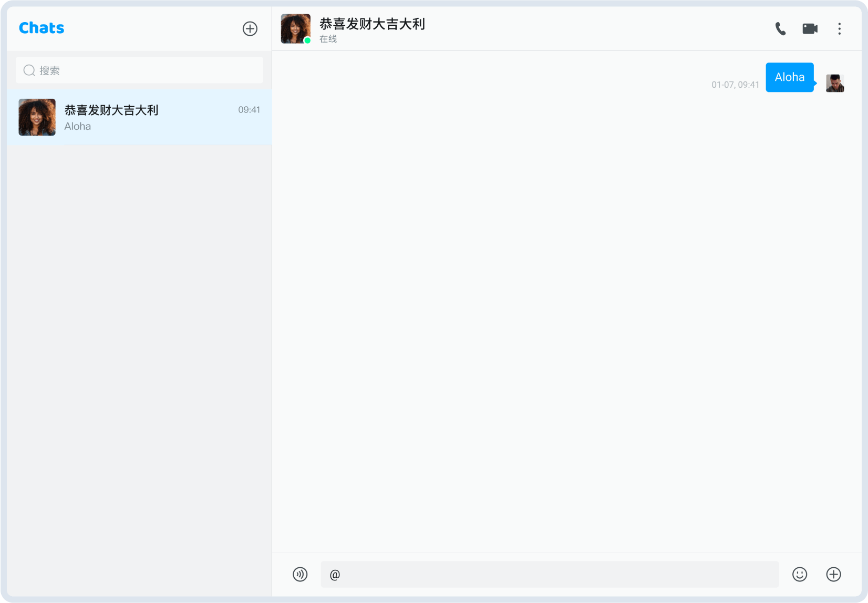868x603 pixels.
Task: Click the sender avatar next to the Aloha bubble
Action: [834, 83]
